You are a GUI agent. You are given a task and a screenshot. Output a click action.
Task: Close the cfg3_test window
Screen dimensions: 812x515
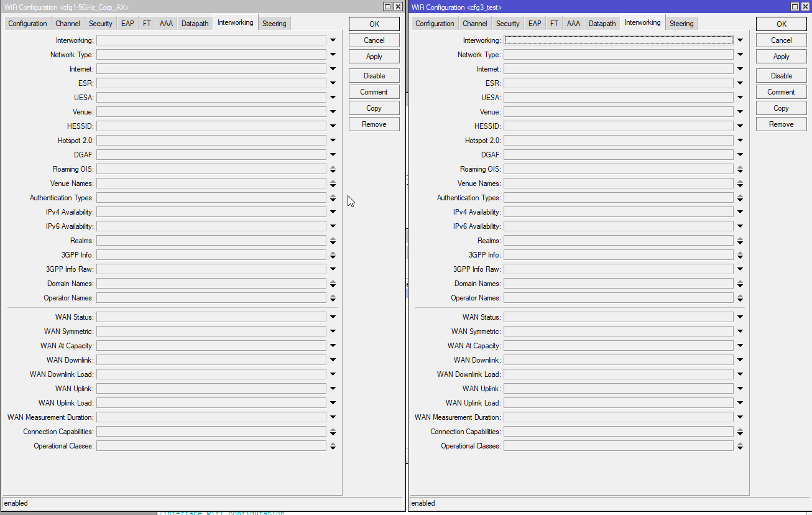click(x=805, y=6)
